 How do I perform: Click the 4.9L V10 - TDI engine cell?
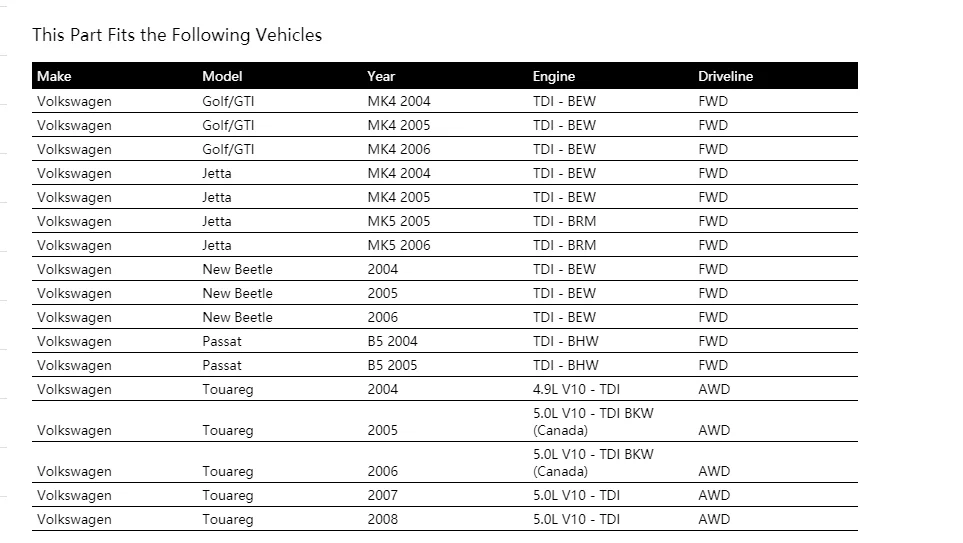coord(576,389)
